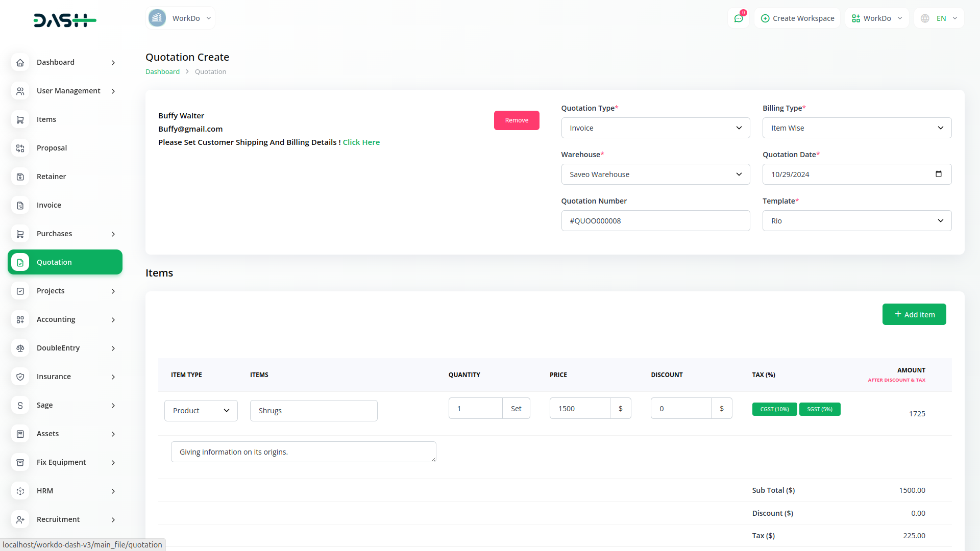Image resolution: width=980 pixels, height=551 pixels.
Task: Click the Insurance shield icon
Action: pos(20,377)
